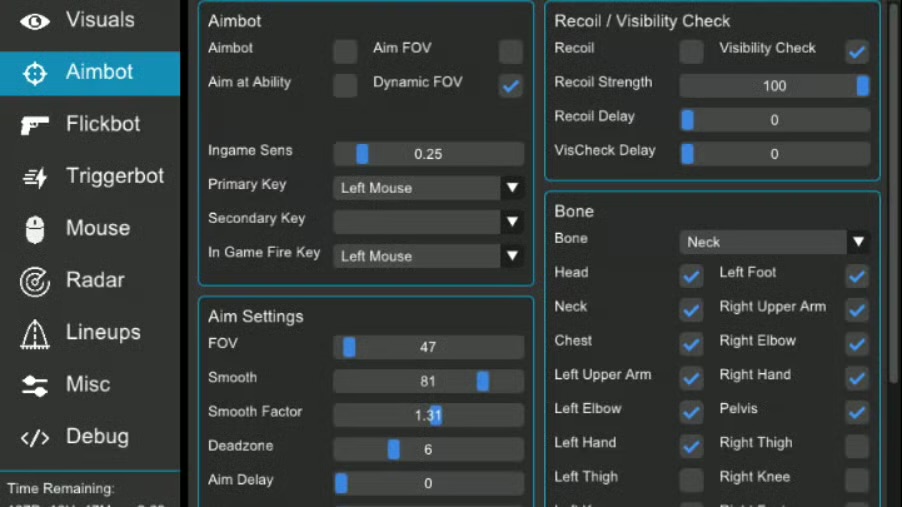Uncheck the Head bone checkbox
902x507 pixels.
coord(691,276)
